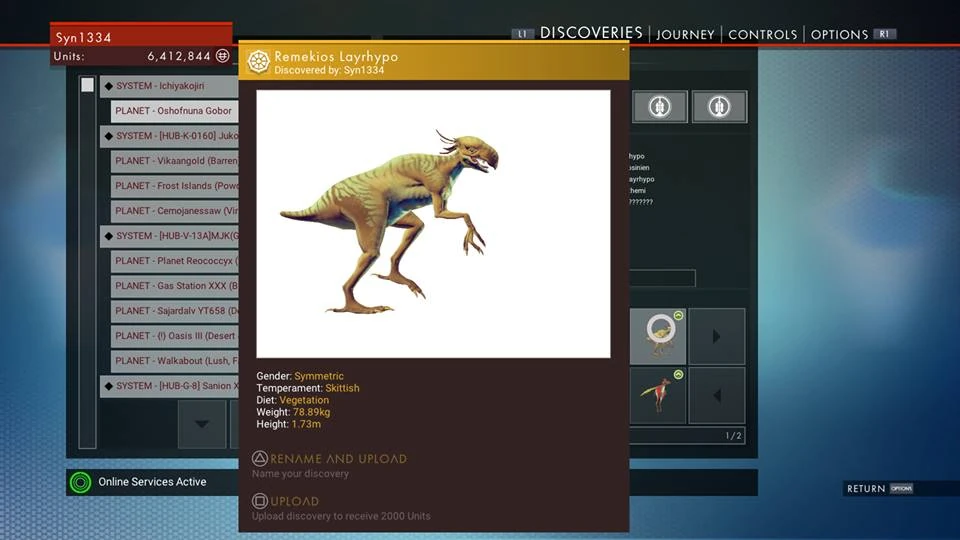Click the uploaded checkmark on red creature
This screenshot has width=960, height=540.
[678, 374]
